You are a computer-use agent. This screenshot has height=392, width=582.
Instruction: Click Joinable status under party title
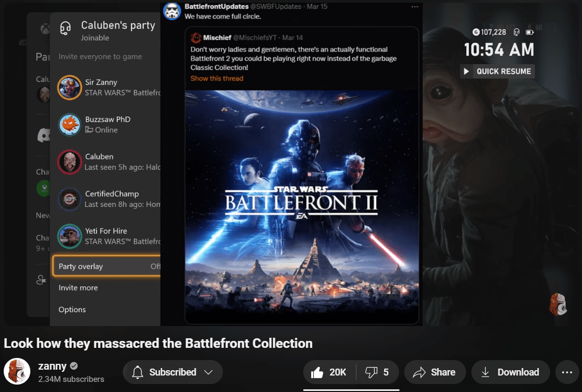[95, 38]
